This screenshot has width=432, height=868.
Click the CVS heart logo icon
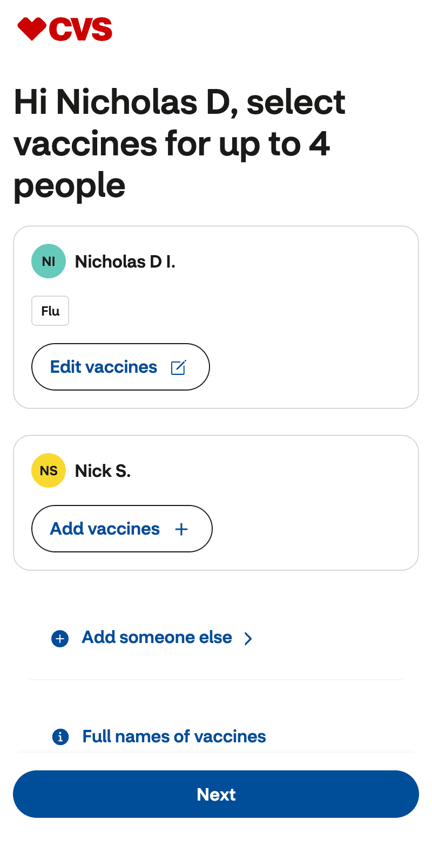[x=32, y=29]
